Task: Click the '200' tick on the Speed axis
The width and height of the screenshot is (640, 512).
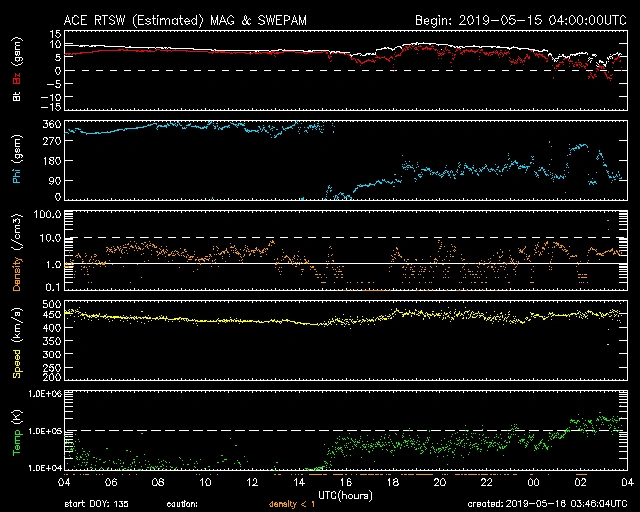Action: pyautogui.click(x=52, y=377)
